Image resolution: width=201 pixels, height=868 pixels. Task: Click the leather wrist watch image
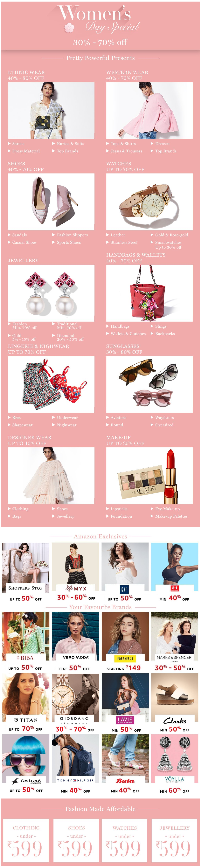tap(149, 202)
